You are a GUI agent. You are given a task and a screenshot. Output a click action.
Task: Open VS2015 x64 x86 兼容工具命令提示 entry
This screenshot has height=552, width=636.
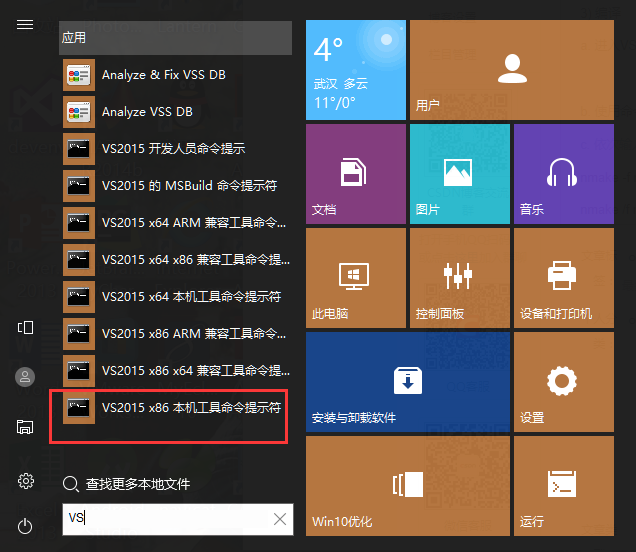176,260
